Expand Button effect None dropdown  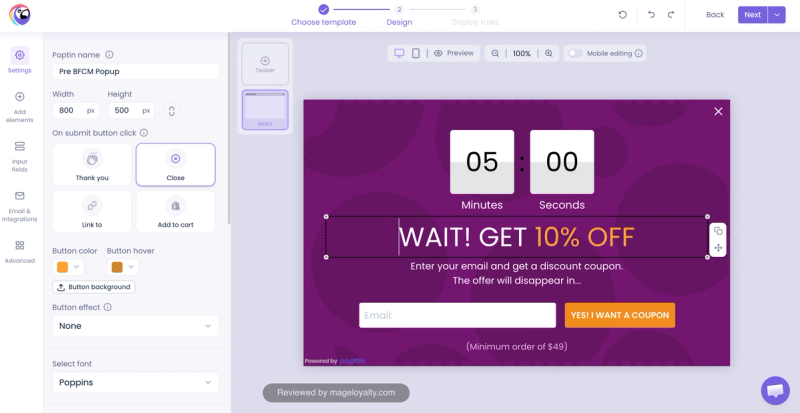point(136,326)
